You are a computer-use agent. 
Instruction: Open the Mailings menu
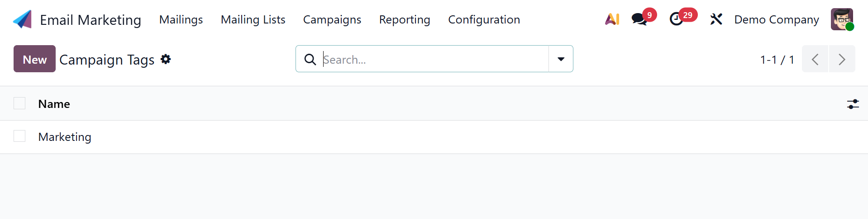pos(181,19)
